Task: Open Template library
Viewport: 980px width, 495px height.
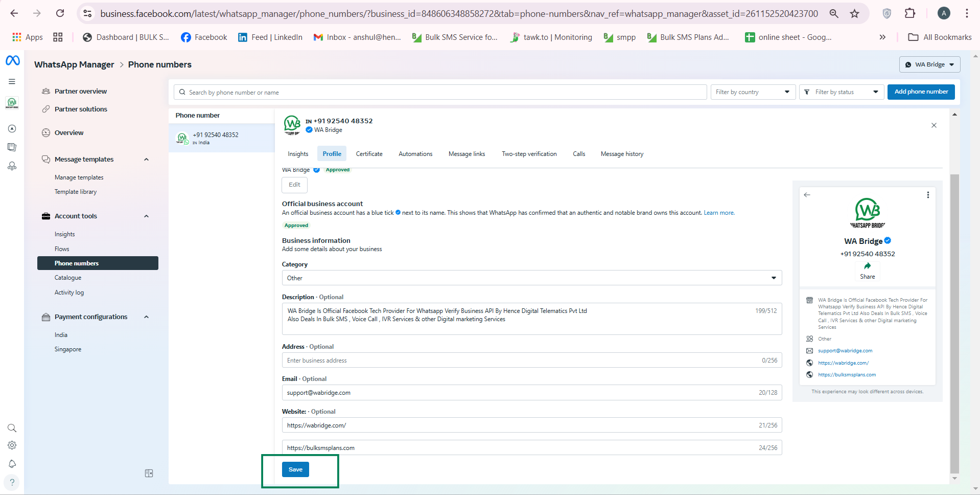Action: click(76, 192)
